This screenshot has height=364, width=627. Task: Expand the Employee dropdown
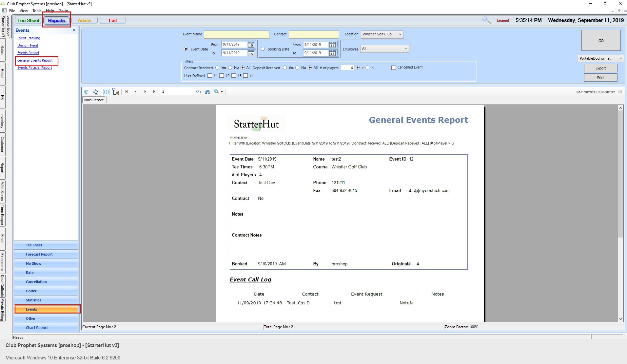[406, 49]
